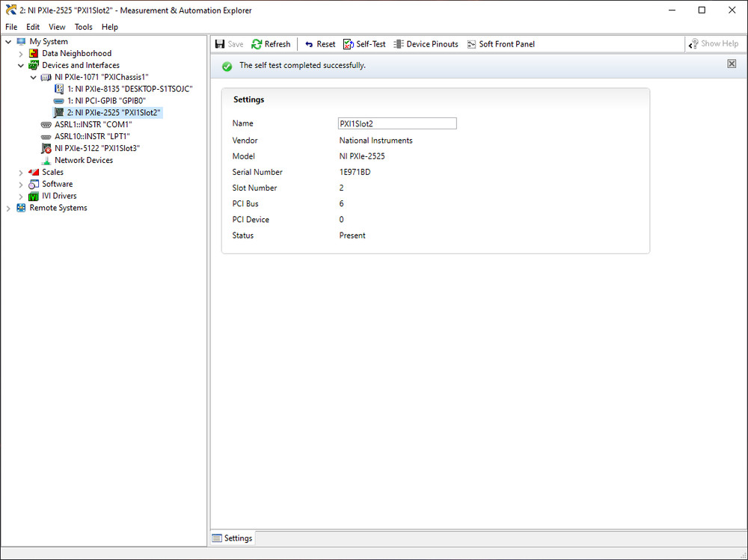
Task: Click the Network Devices icon
Action: pos(46,160)
